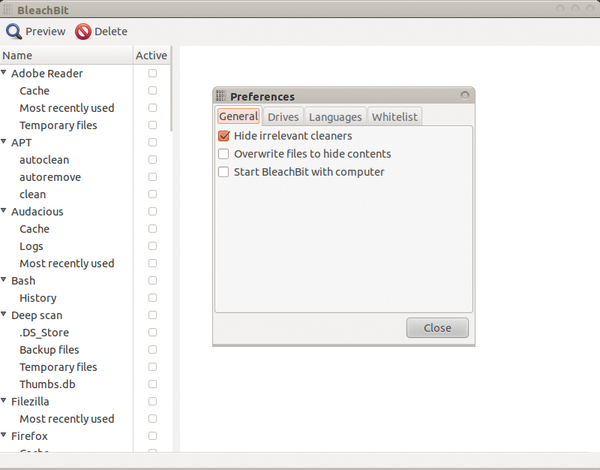
Task: Enable Start BleachBit with computer
Action: pos(223,172)
